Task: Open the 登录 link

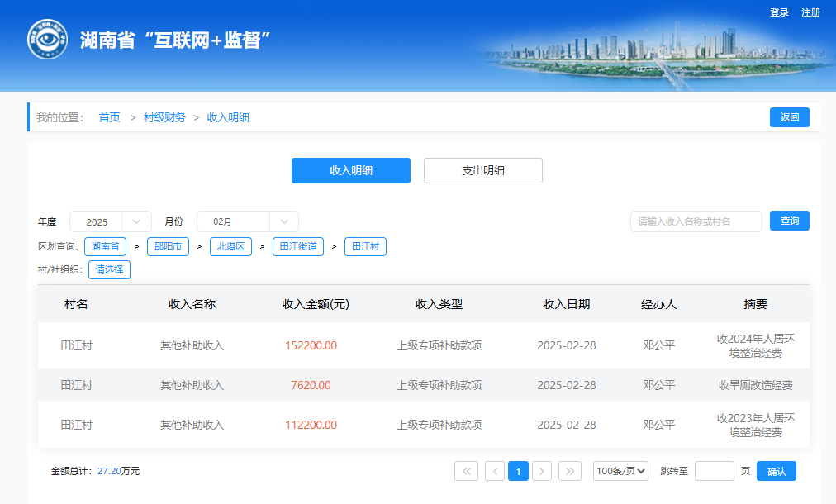Action: 779,12
